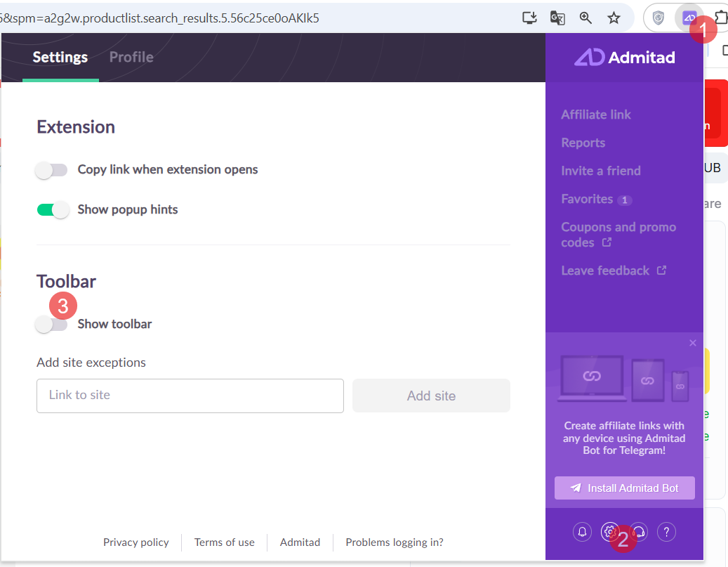Click the shield extension icon in browser toolbar
Screen dimensions: 728x567
coord(658,18)
